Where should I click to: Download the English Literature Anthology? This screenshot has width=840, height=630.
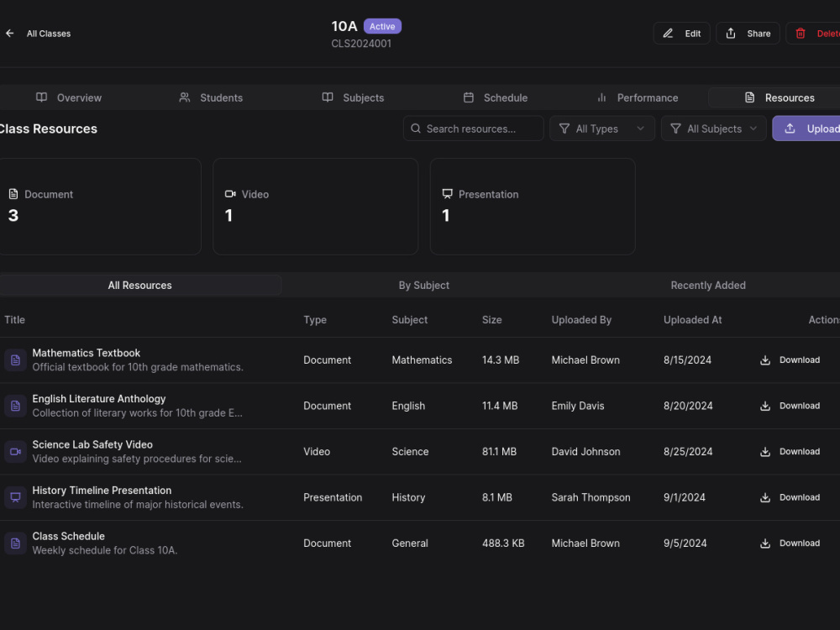click(790, 406)
